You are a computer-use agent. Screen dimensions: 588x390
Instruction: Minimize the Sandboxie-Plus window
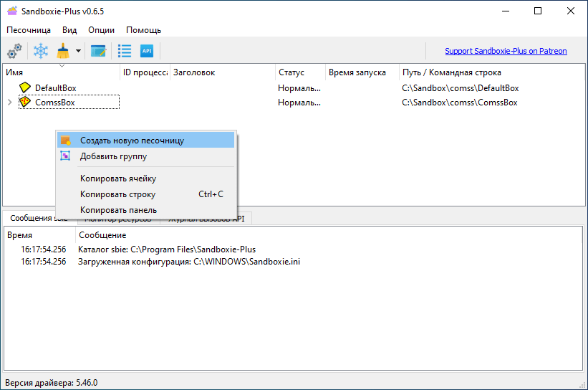(506, 11)
